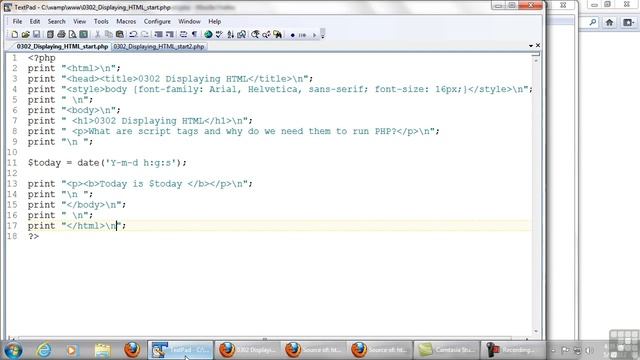This screenshot has width=640, height=360.
Task: Click the Sort toolbar icon
Action: (231, 35)
